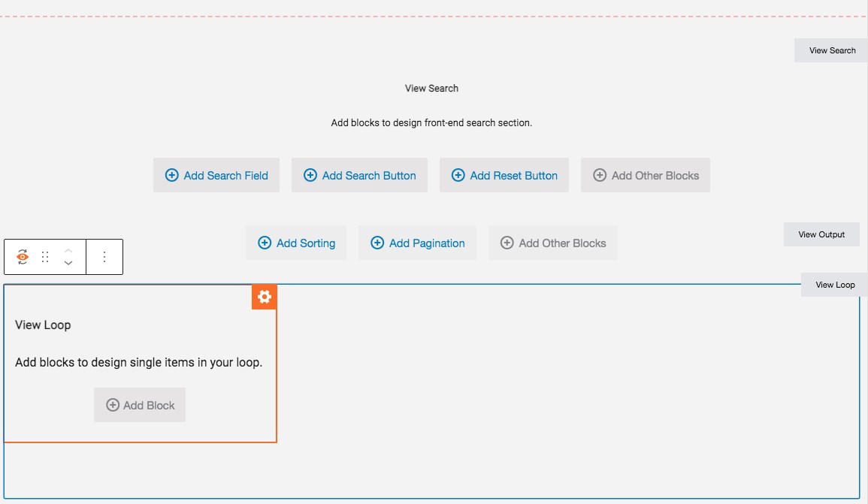Move block up with the up chevron
The height and width of the screenshot is (504, 868).
tap(68, 251)
